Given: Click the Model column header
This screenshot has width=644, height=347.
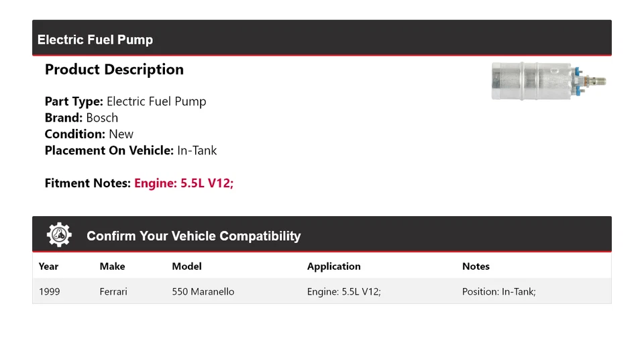Looking at the screenshot, I should (186, 266).
